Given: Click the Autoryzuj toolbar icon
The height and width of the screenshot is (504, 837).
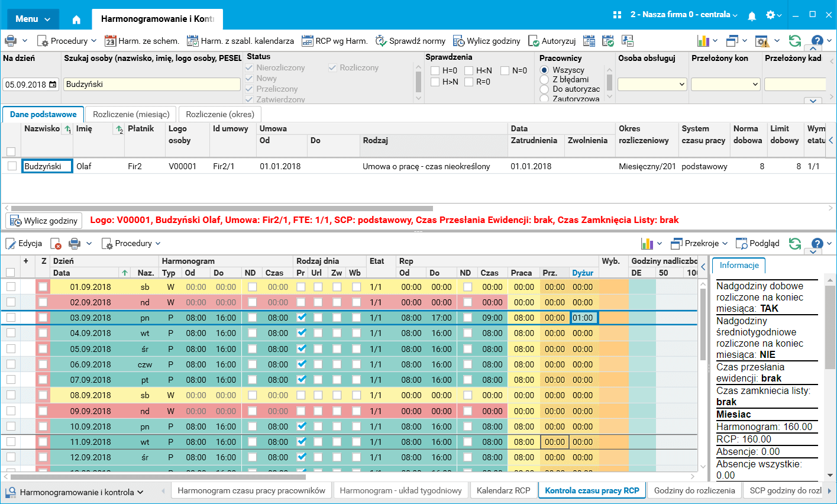Looking at the screenshot, I should (534, 41).
